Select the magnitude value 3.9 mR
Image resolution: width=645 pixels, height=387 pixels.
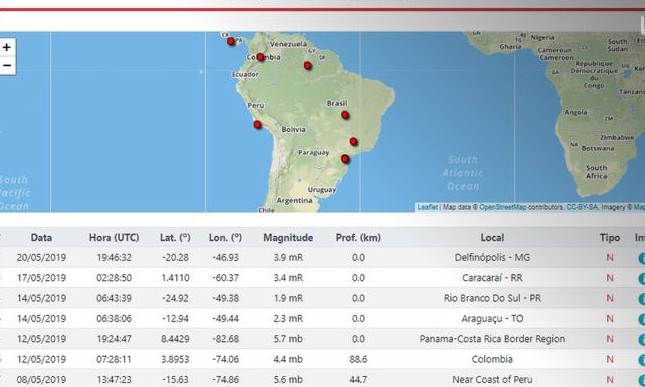pyautogui.click(x=288, y=257)
